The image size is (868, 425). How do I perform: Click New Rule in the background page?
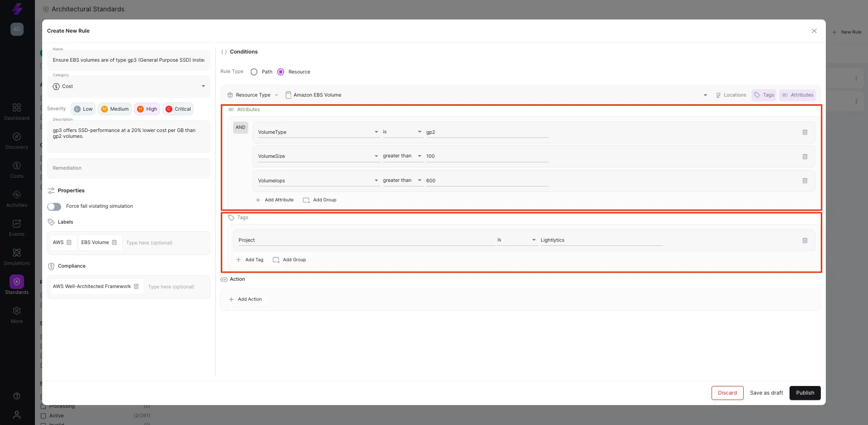[x=847, y=32]
